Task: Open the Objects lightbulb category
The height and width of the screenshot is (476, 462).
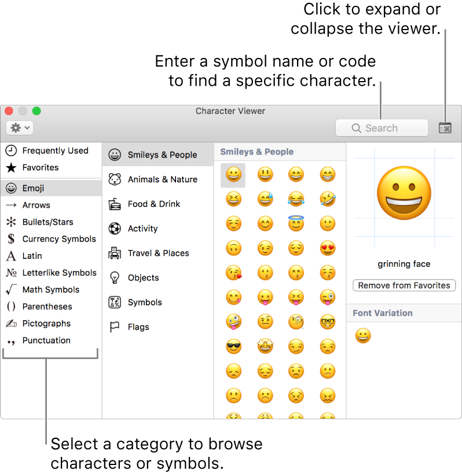Action: coord(143,277)
